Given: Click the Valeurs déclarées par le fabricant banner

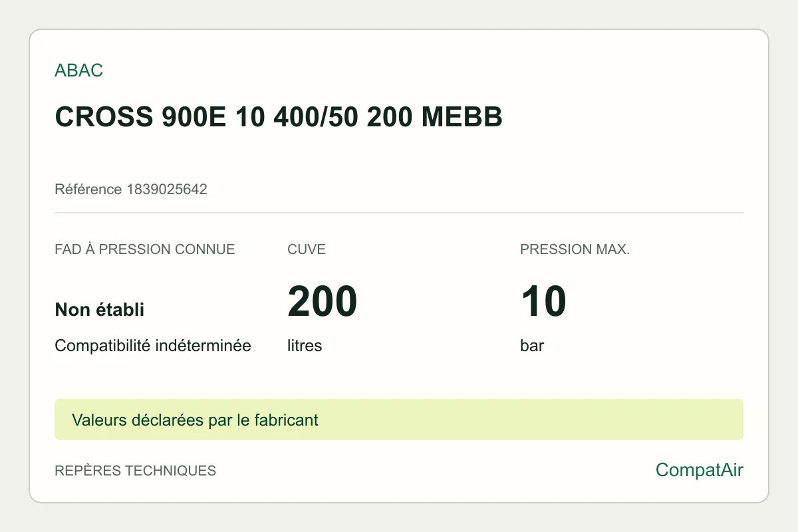Looking at the screenshot, I should tap(196, 420).
